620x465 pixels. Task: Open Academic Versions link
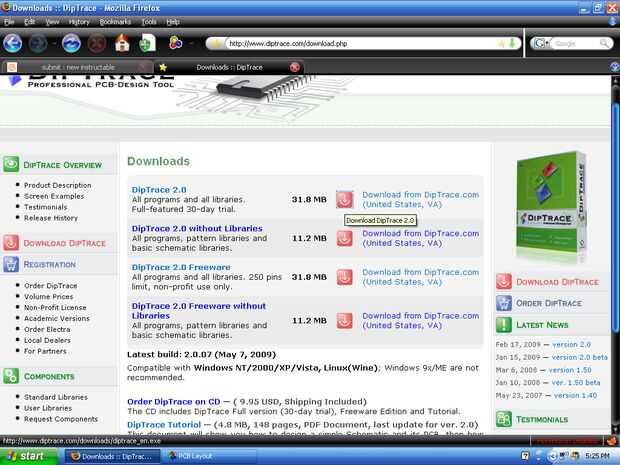(57, 318)
